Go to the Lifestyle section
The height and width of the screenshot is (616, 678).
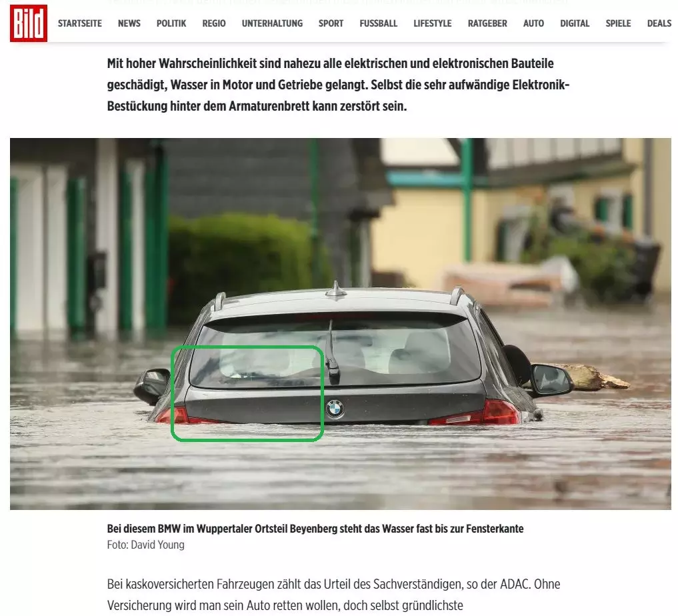click(433, 23)
